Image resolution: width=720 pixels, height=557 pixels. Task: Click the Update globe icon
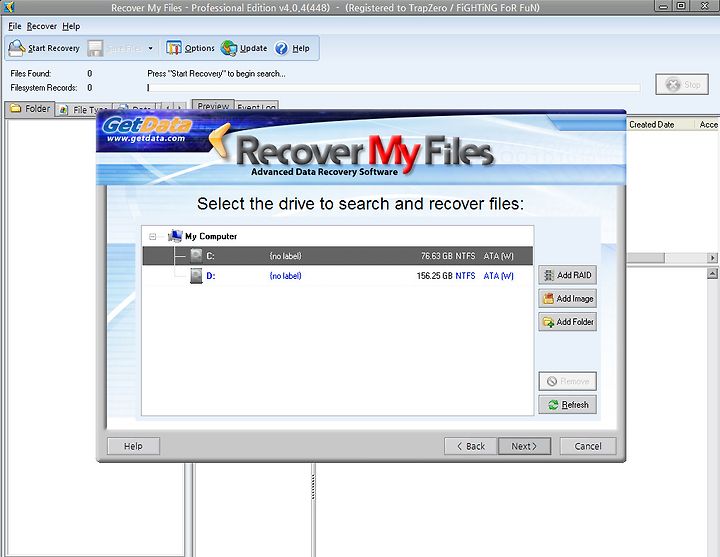[x=229, y=48]
